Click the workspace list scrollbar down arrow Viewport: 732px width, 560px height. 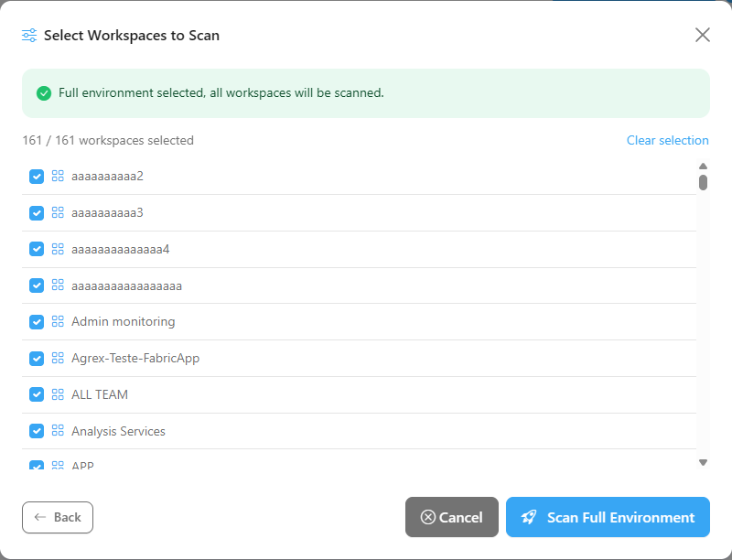point(703,462)
